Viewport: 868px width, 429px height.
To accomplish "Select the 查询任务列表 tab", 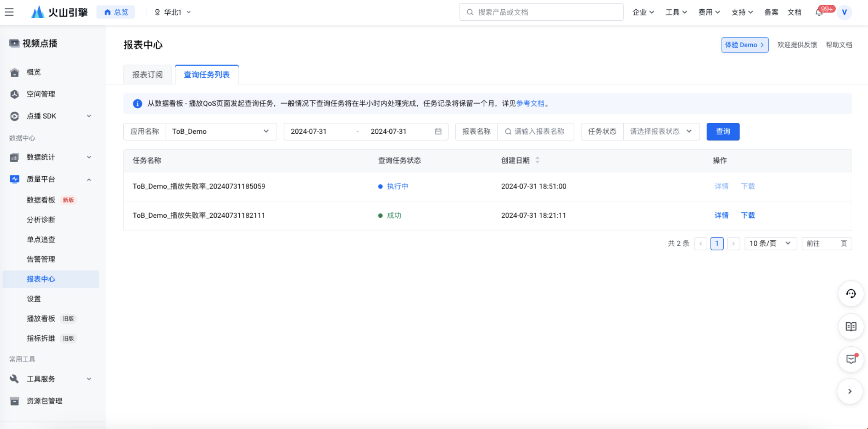I will click(x=207, y=75).
